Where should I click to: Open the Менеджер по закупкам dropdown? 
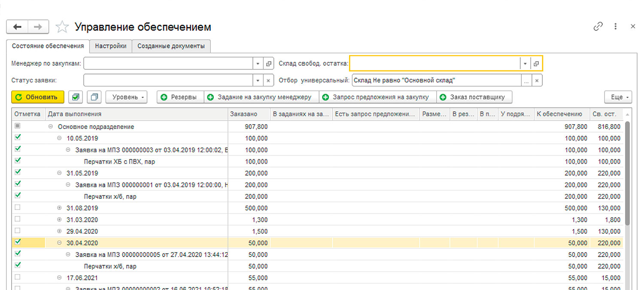tap(258, 64)
